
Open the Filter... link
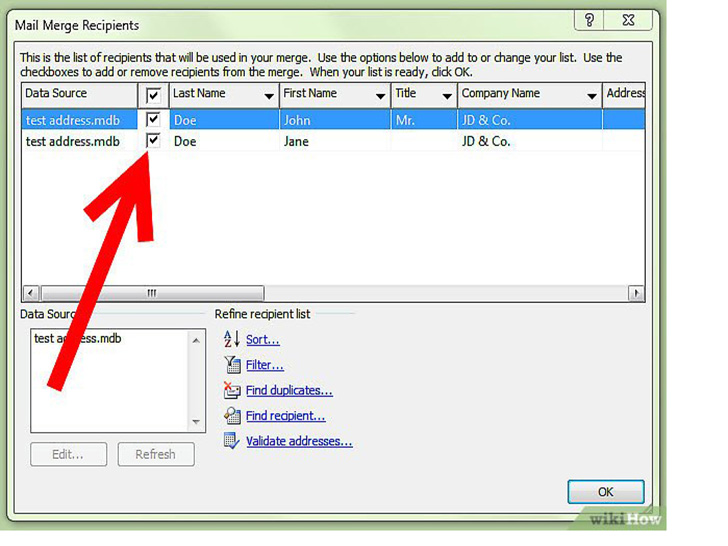(x=265, y=365)
